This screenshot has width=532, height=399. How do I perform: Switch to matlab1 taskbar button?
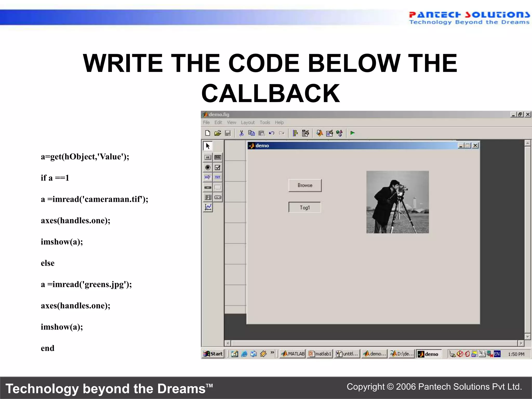320,354
